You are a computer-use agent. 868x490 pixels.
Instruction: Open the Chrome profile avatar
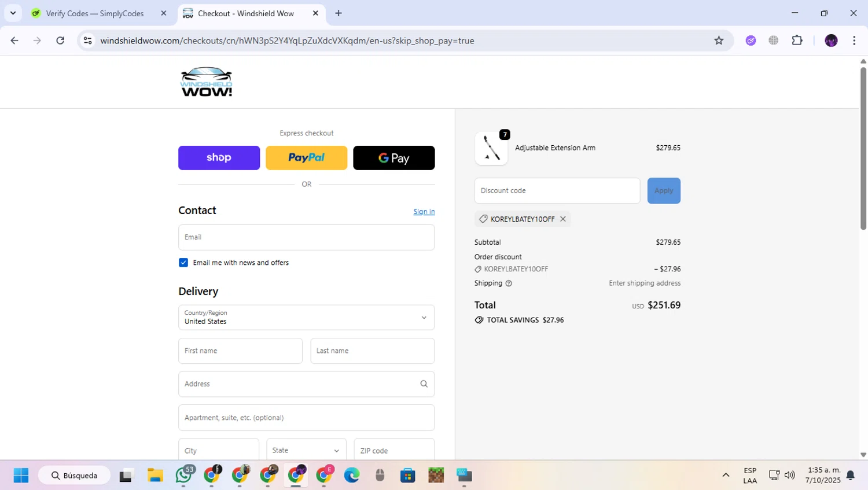pos(831,40)
